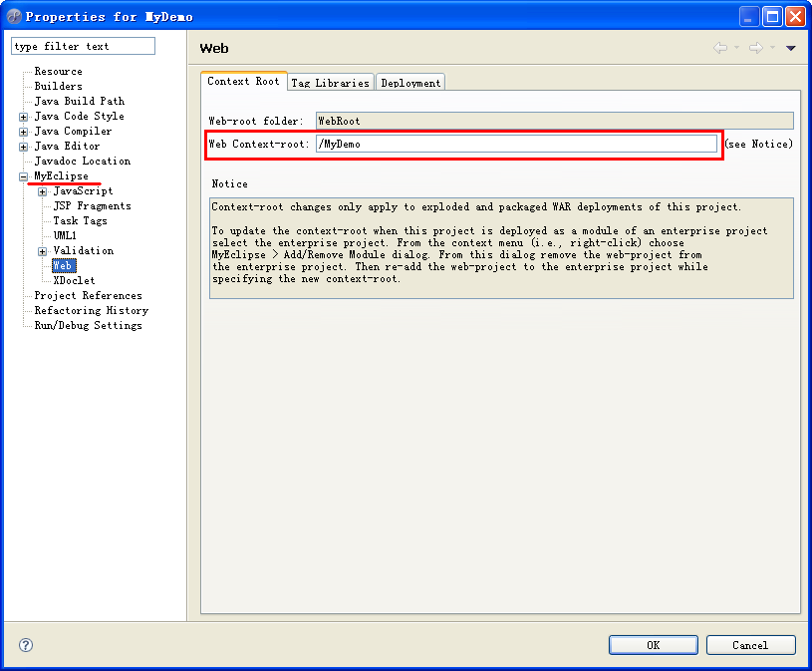This screenshot has width=812, height=671.
Task: Select Java Build Path item
Action: [x=80, y=101]
